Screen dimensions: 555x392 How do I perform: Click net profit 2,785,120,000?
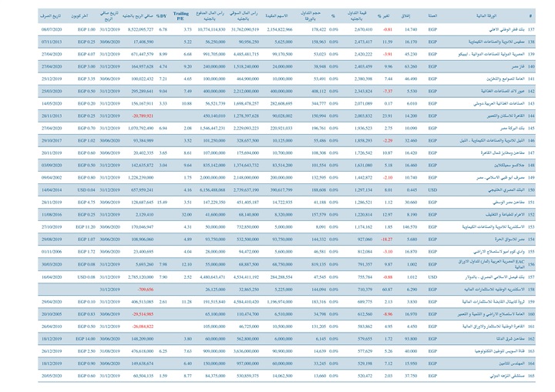[141, 278]
